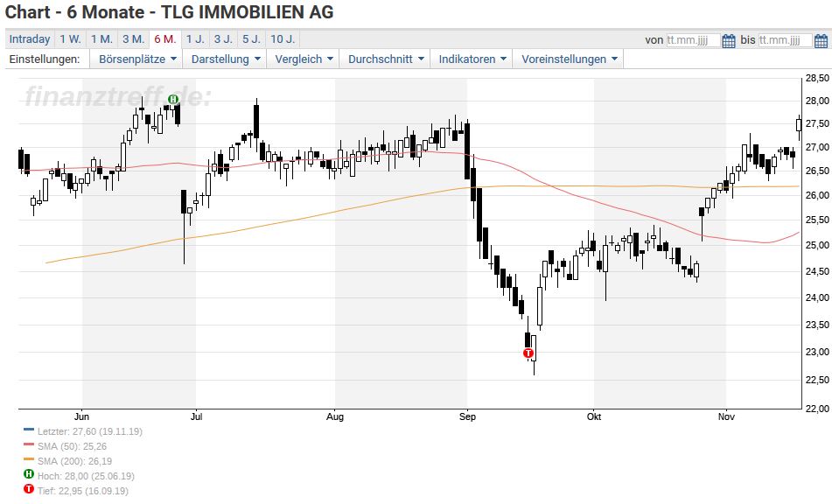Click red T icon in the legend

[x=29, y=489]
